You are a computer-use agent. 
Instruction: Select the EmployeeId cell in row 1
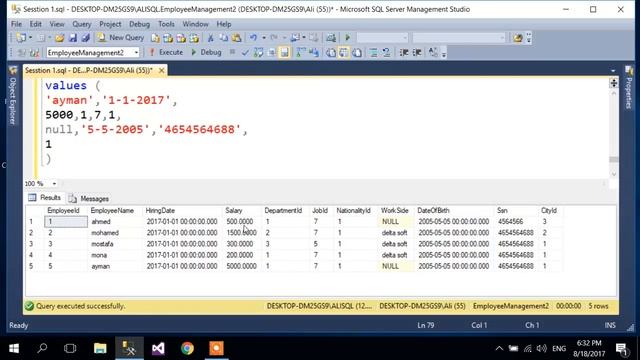(x=66, y=222)
